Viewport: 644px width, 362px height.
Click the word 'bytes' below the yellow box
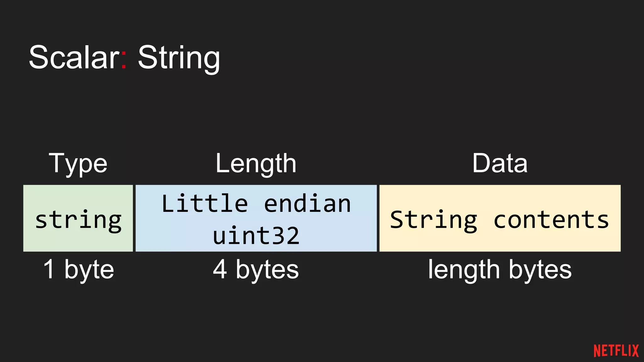pyautogui.click(x=540, y=270)
